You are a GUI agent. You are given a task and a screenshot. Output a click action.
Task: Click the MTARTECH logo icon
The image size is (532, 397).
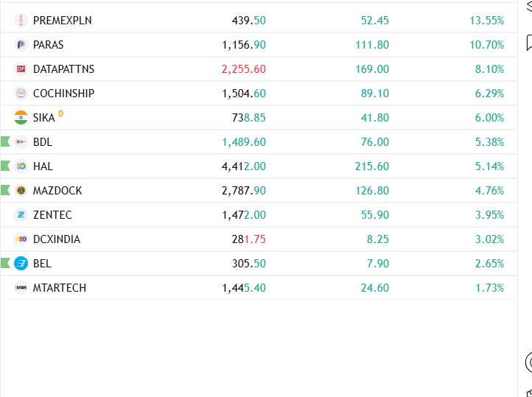click(x=21, y=288)
